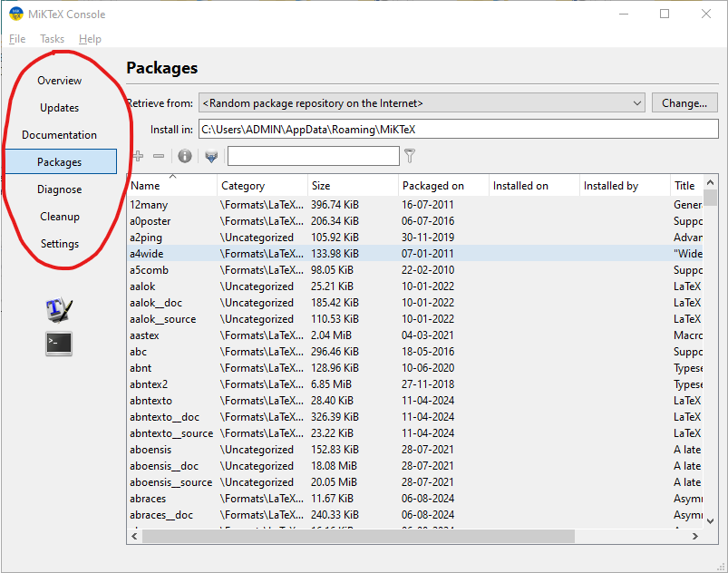The height and width of the screenshot is (573, 728).
Task: Click the vertical scrollbar down arrow
Action: pos(711,521)
